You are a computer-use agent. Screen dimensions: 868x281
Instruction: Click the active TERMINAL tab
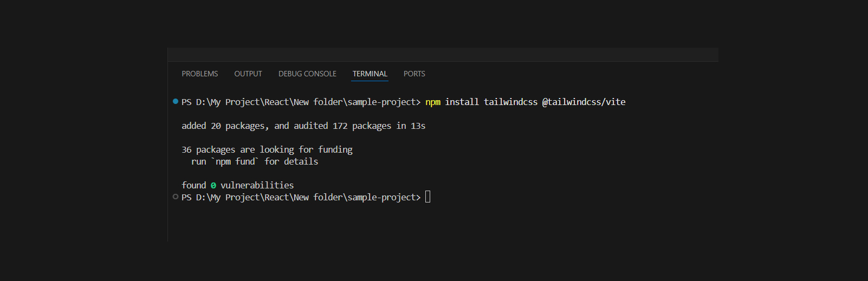pyautogui.click(x=370, y=74)
